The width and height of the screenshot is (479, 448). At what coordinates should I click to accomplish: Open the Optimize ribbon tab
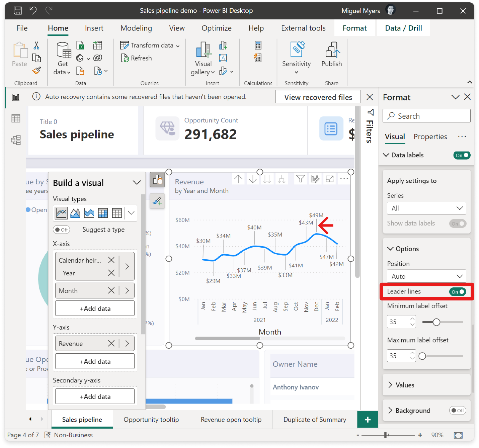[x=217, y=28]
